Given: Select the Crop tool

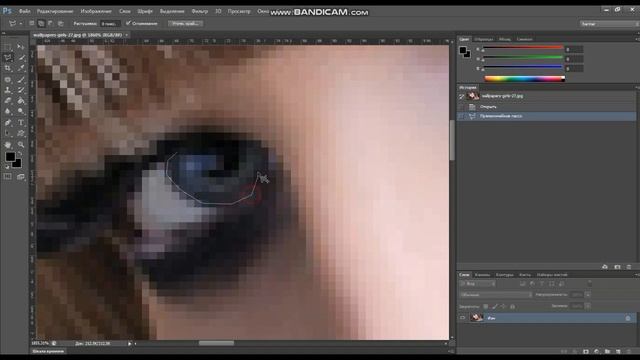Looking at the screenshot, I should [7, 68].
